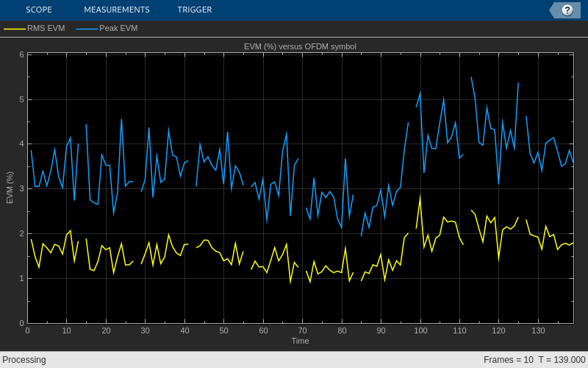The height and width of the screenshot is (368, 588).
Task: Click the Frames = 10 status text
Action: coord(509,360)
